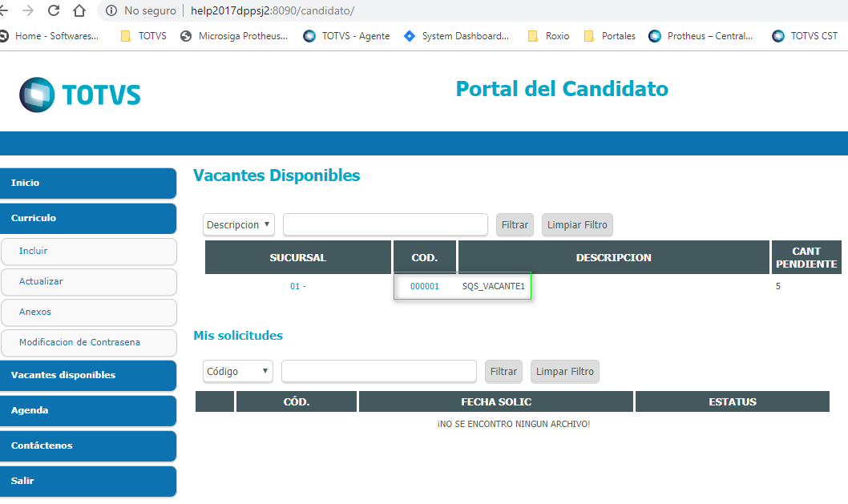
Task: Open TOTVS CST bookmark
Action: (805, 36)
